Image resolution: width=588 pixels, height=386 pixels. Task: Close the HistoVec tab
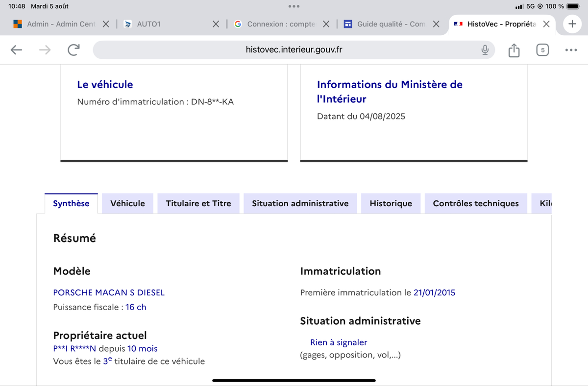(546, 24)
